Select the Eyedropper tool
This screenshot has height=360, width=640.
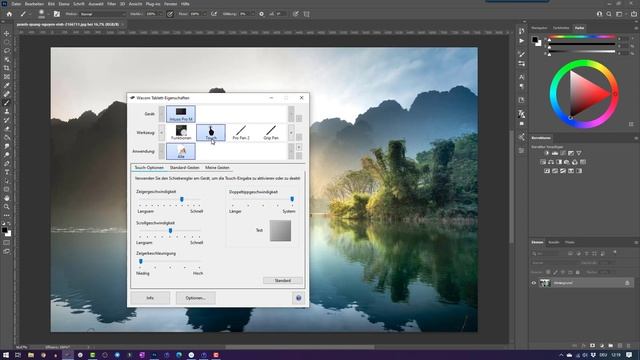[7, 85]
